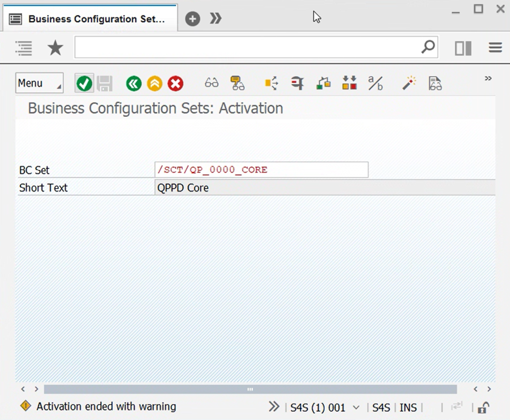This screenshot has width=510, height=420.
Task: Click the green Back arrow icon
Action: tap(134, 83)
